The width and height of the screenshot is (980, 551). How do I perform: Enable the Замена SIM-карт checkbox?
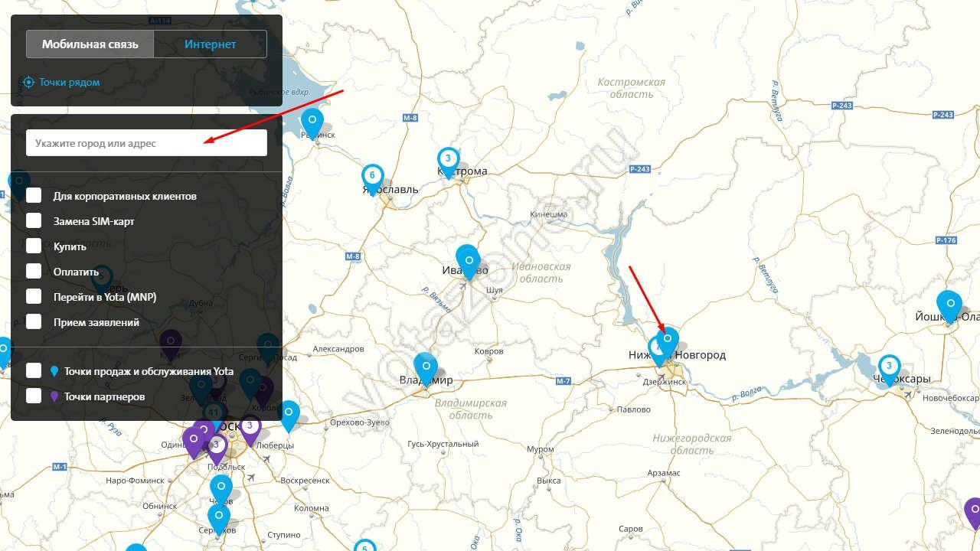click(34, 220)
